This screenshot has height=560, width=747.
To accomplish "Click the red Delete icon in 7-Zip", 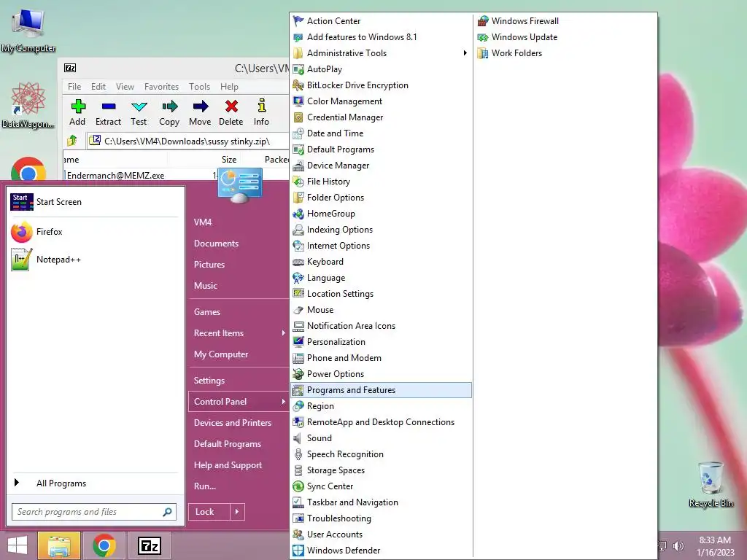I will (231, 106).
